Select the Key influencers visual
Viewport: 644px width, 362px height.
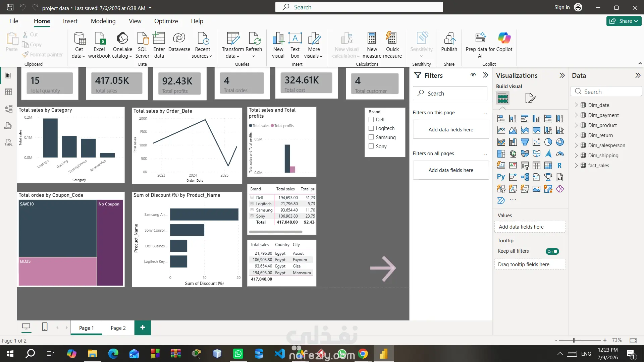[513, 177]
